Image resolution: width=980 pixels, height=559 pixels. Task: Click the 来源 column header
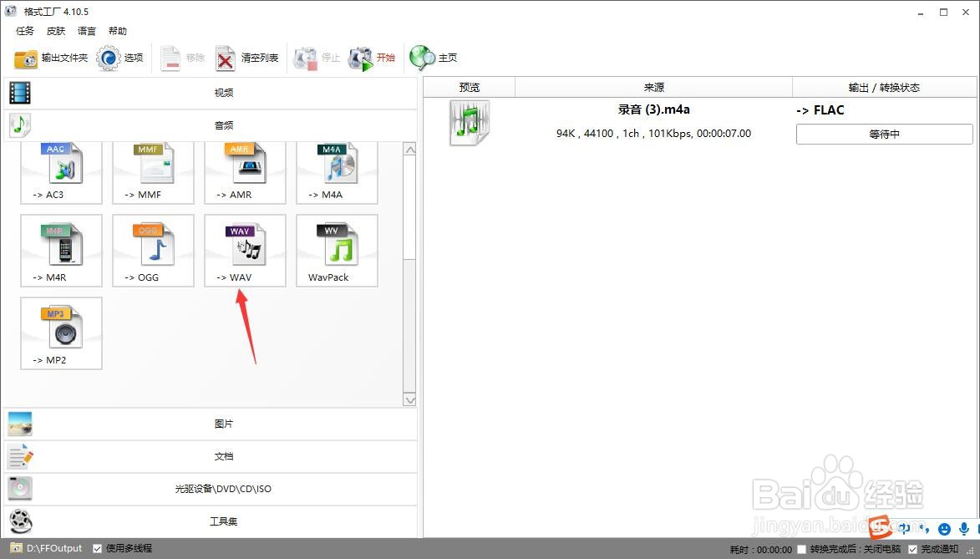653,88
